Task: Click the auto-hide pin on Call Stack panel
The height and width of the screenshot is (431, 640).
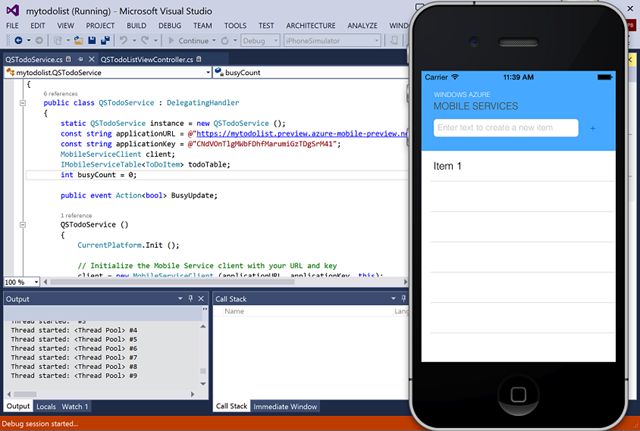Action: click(x=404, y=299)
